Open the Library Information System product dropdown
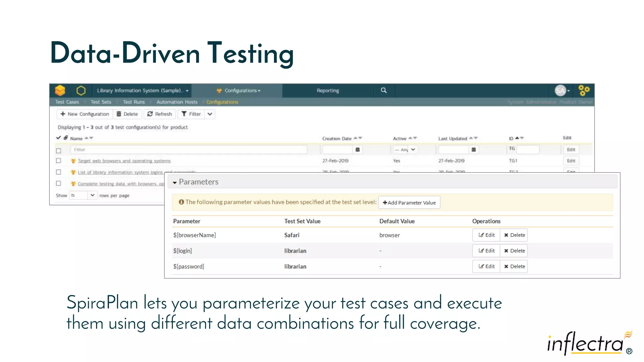This screenshot has height=362, width=644. click(142, 90)
